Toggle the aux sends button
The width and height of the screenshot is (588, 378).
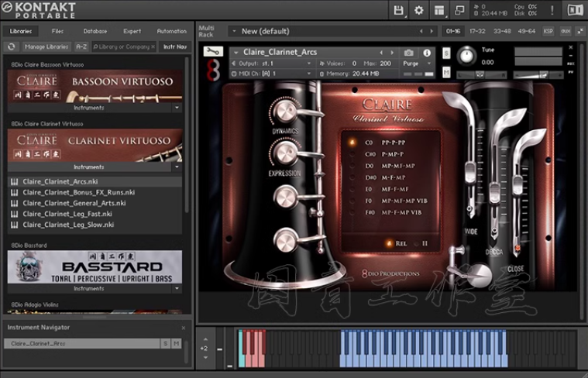(565, 31)
